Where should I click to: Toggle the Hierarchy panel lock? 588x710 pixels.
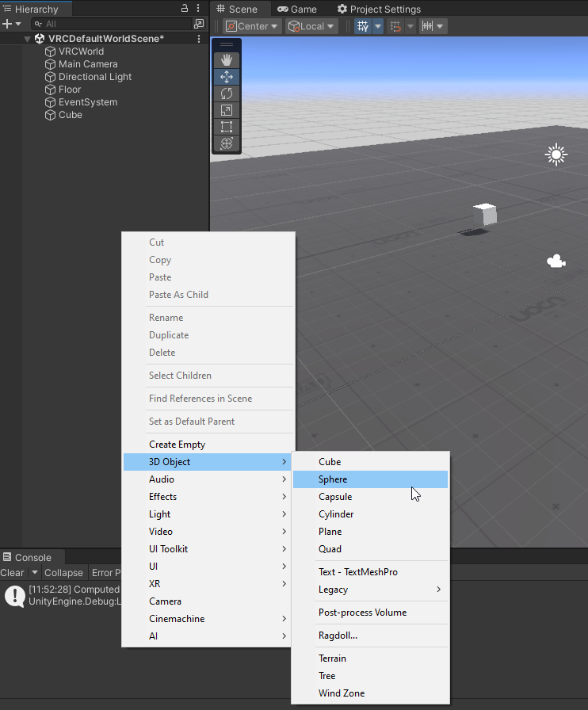click(x=185, y=9)
